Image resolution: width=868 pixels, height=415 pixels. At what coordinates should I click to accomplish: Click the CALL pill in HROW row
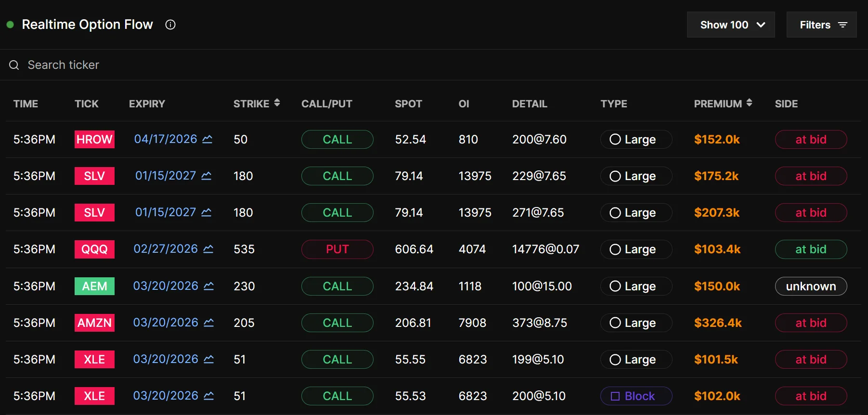[x=337, y=140]
